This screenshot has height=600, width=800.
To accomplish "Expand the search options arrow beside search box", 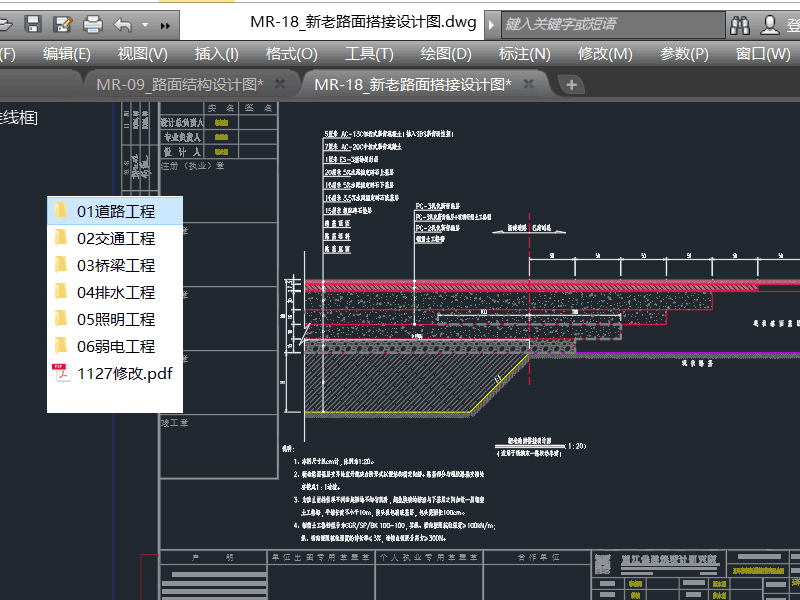I will 491,24.
